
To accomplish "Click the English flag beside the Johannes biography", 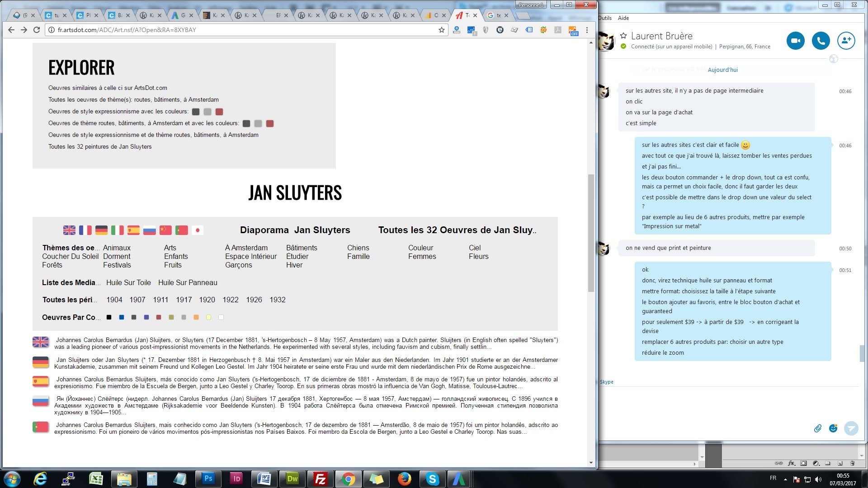I will (x=40, y=342).
